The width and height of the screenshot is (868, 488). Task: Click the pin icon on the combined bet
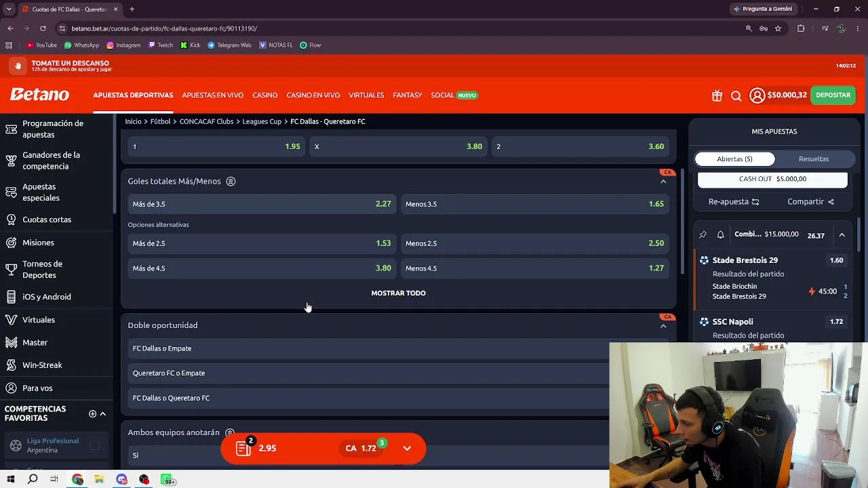(x=703, y=235)
